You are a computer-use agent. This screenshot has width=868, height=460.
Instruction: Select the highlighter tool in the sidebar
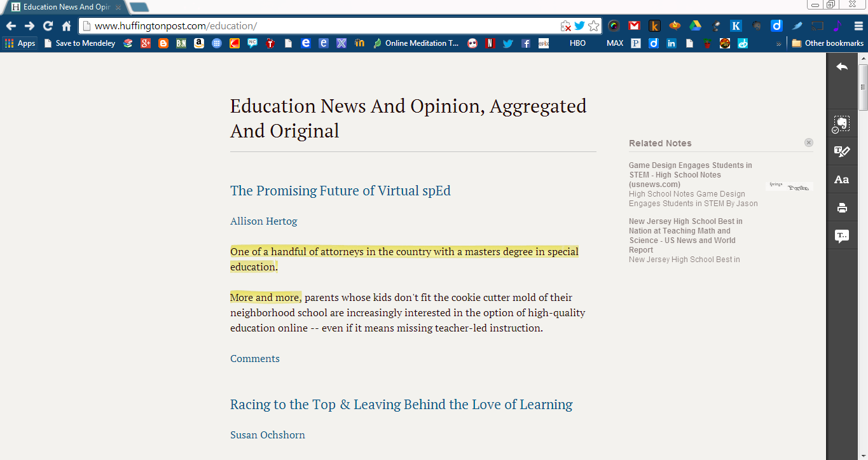pos(842,151)
